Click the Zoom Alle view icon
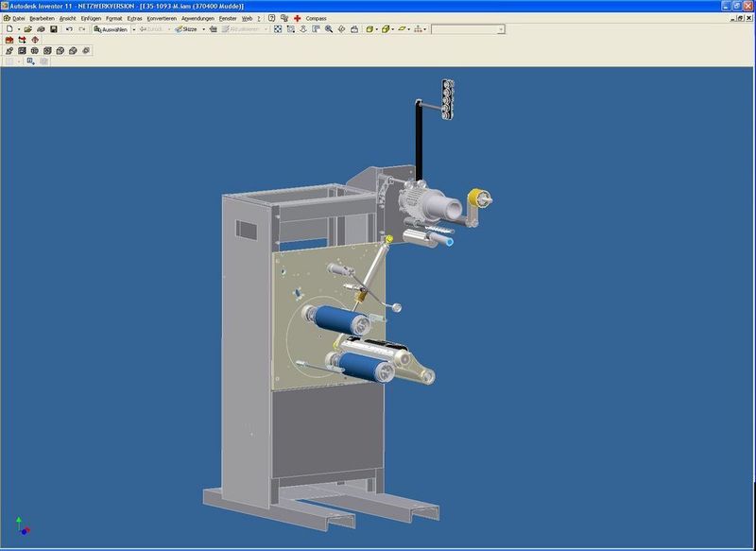Screen dimensions: 756x551 [x=278, y=31]
